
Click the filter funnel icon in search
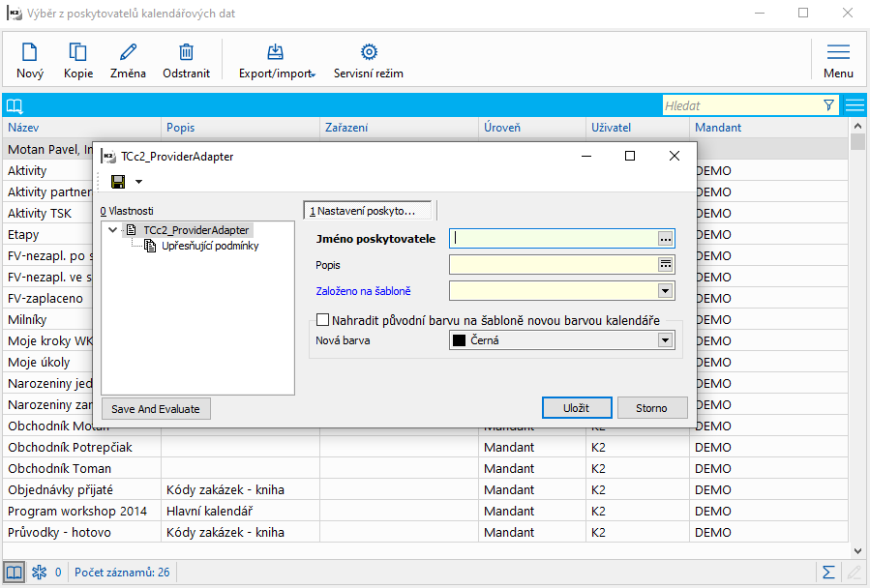[828, 105]
